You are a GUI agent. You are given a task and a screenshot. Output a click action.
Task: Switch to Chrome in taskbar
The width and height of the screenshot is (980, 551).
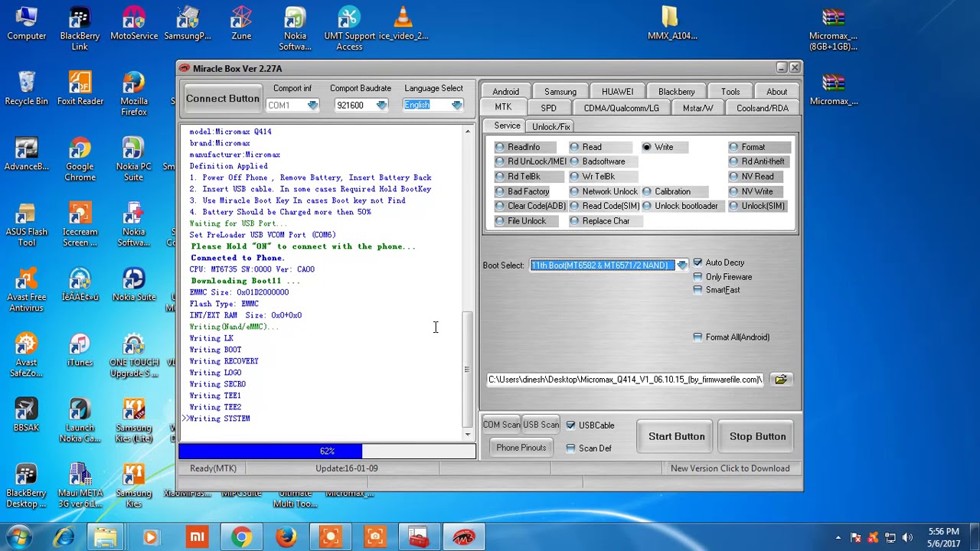[241, 537]
